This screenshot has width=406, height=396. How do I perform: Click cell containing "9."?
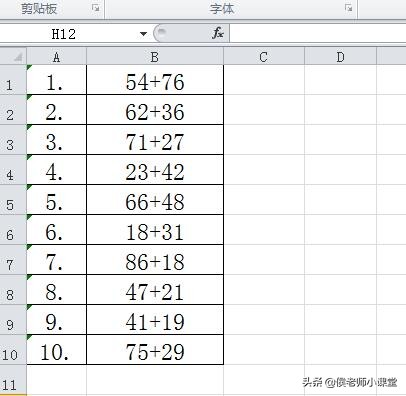click(57, 320)
